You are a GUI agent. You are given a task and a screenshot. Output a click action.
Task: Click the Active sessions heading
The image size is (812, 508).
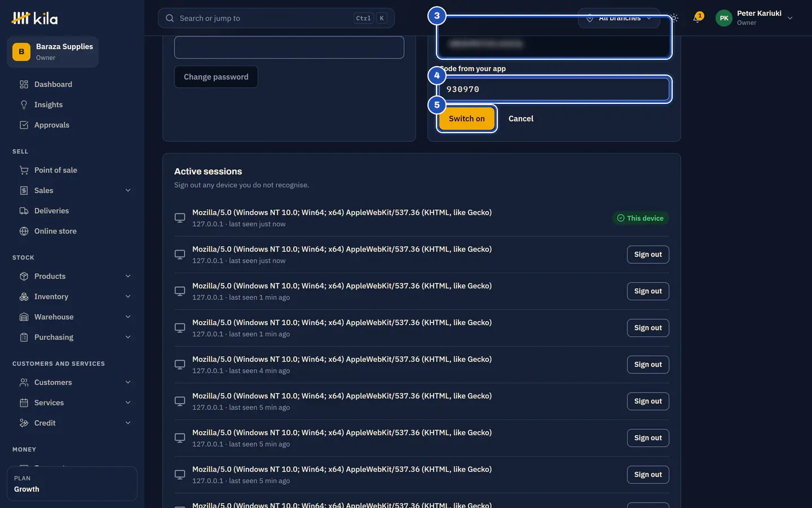point(208,171)
